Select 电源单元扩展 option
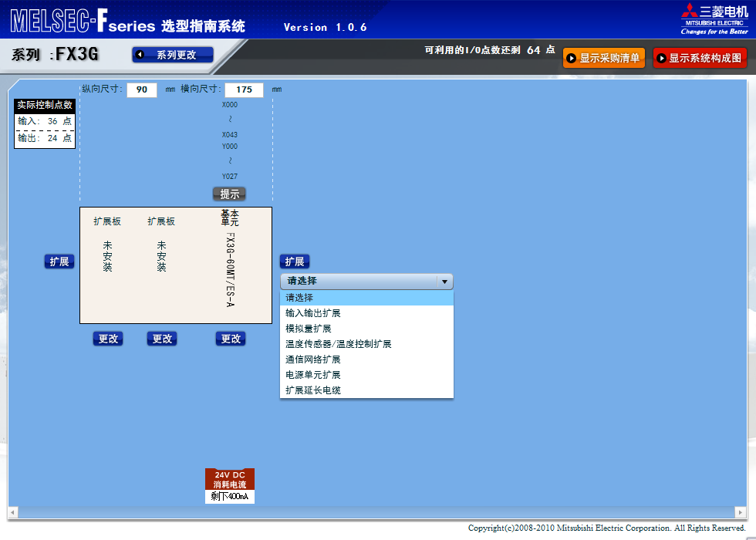The image size is (756, 540). 313,375
